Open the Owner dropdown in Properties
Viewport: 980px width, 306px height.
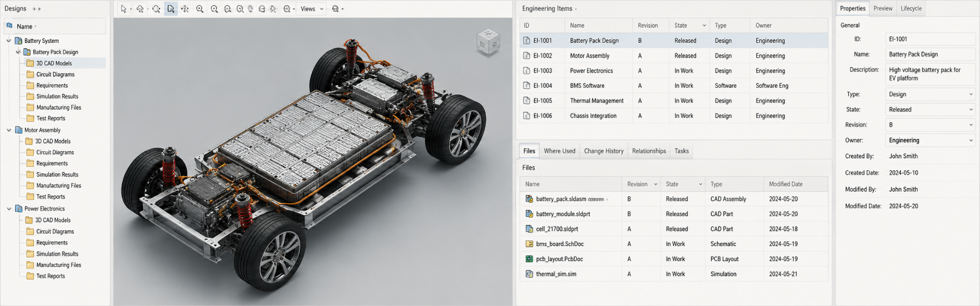click(930, 140)
